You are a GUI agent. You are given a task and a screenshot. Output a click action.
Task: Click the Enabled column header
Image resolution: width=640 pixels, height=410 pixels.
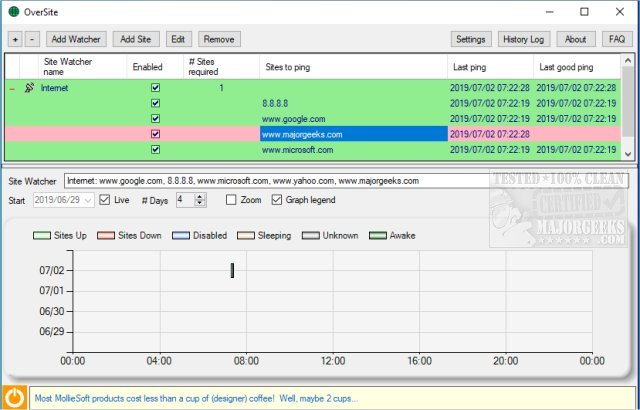click(x=155, y=67)
